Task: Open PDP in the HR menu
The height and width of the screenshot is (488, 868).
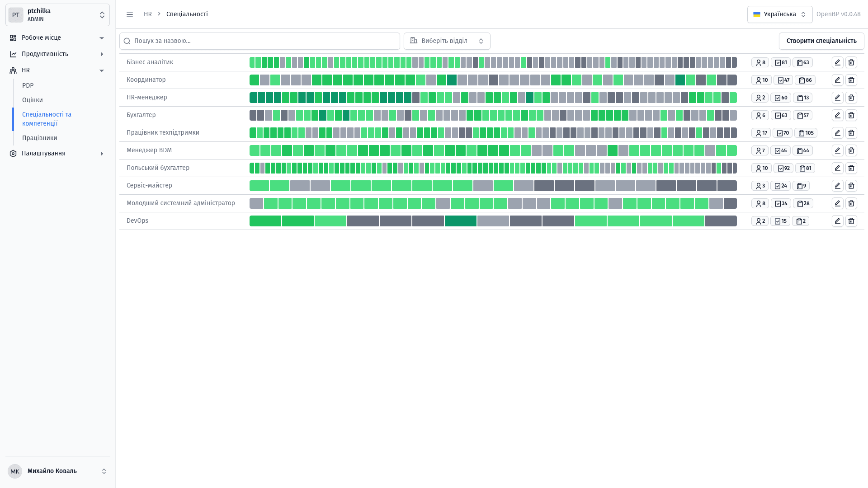Action: pyautogui.click(x=28, y=85)
